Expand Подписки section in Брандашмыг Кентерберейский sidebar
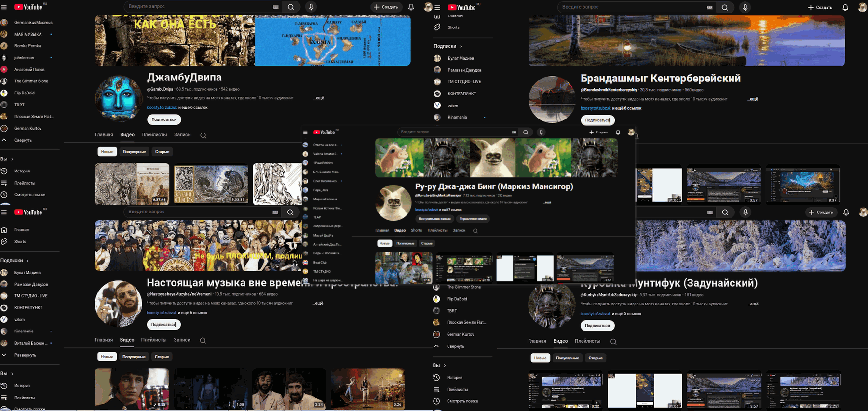This screenshot has height=411, width=868. coord(448,46)
